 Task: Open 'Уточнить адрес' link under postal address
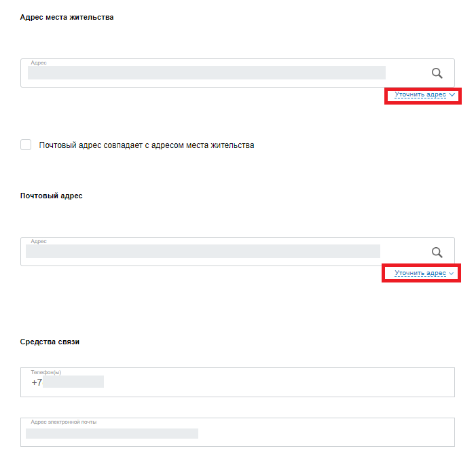(x=420, y=273)
